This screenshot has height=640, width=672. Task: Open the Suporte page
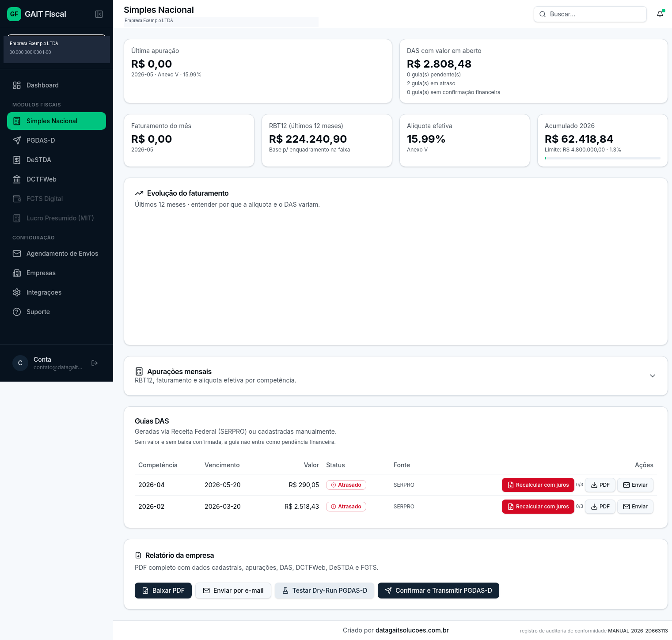pos(57,312)
